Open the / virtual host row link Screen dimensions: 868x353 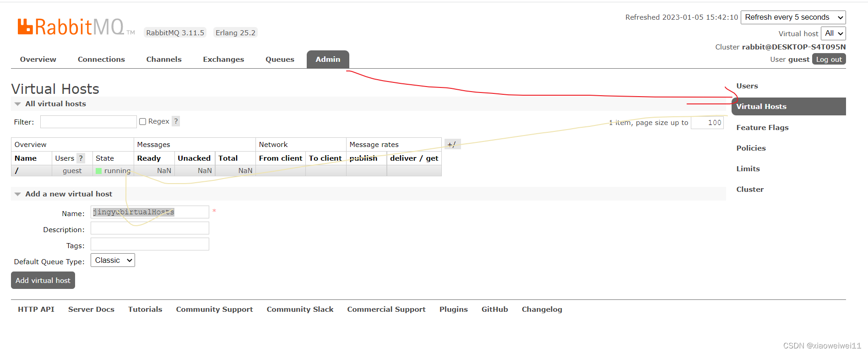17,171
